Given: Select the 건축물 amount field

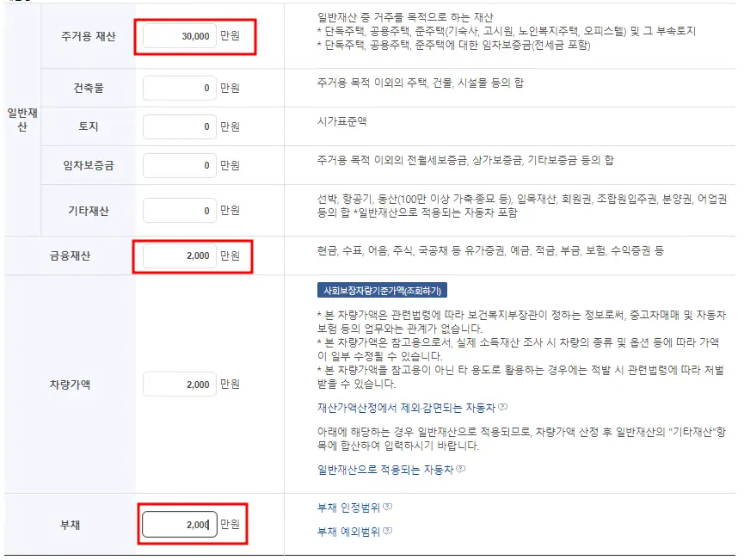Looking at the screenshot, I should (x=179, y=88).
